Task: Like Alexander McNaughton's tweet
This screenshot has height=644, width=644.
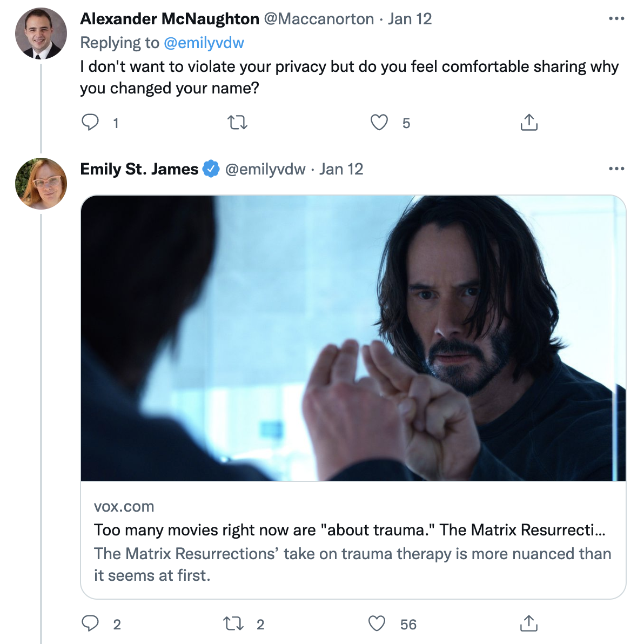Action: click(x=379, y=123)
